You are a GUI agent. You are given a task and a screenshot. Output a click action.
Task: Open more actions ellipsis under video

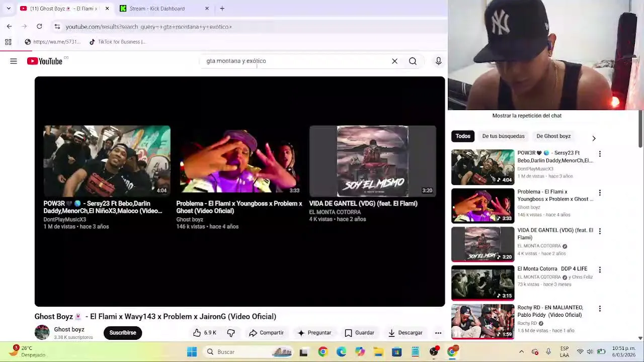438,333
